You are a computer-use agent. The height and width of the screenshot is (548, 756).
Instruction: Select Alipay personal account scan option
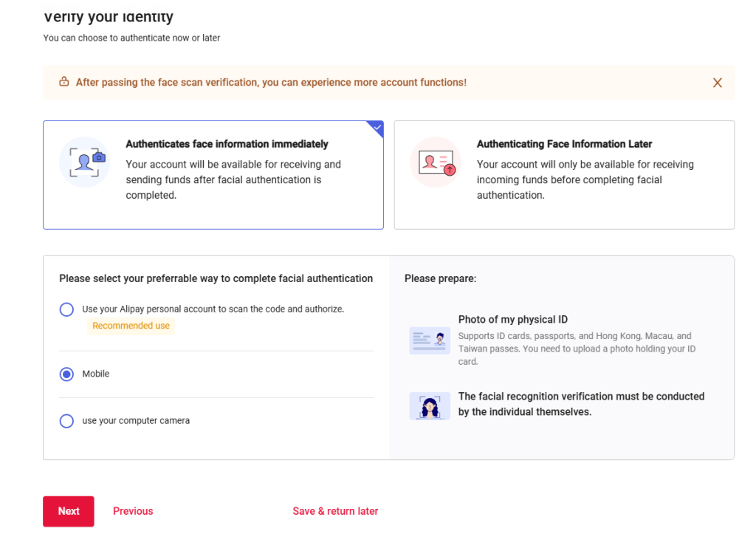pos(66,309)
